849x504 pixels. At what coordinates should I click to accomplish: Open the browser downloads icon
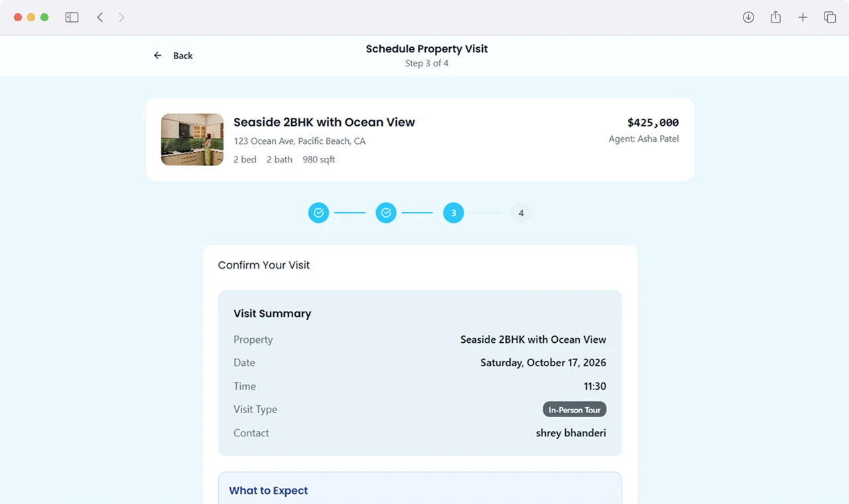pos(748,17)
